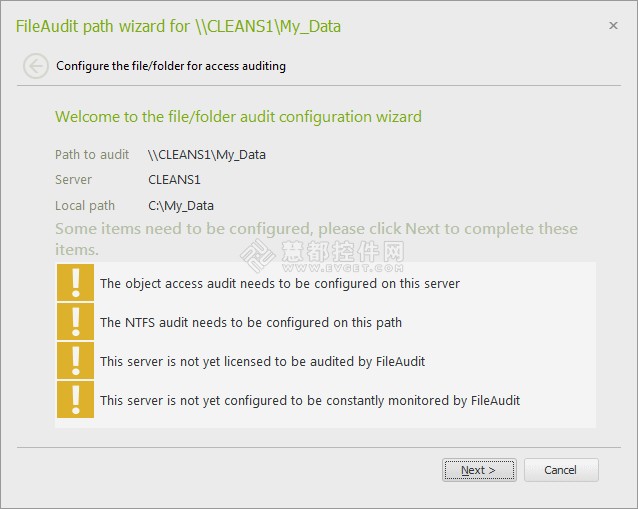Select the constantly monitored by FileAudit row
638x509 pixels.
pyautogui.click(x=326, y=400)
